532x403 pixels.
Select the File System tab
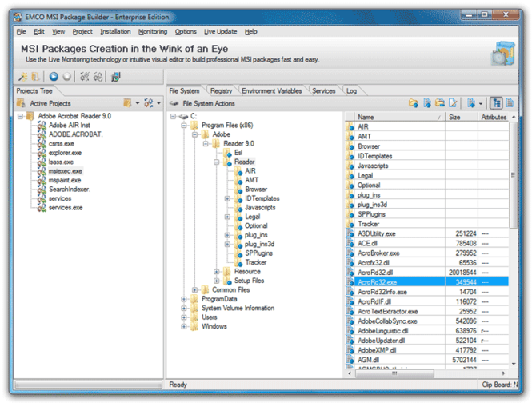(x=184, y=91)
